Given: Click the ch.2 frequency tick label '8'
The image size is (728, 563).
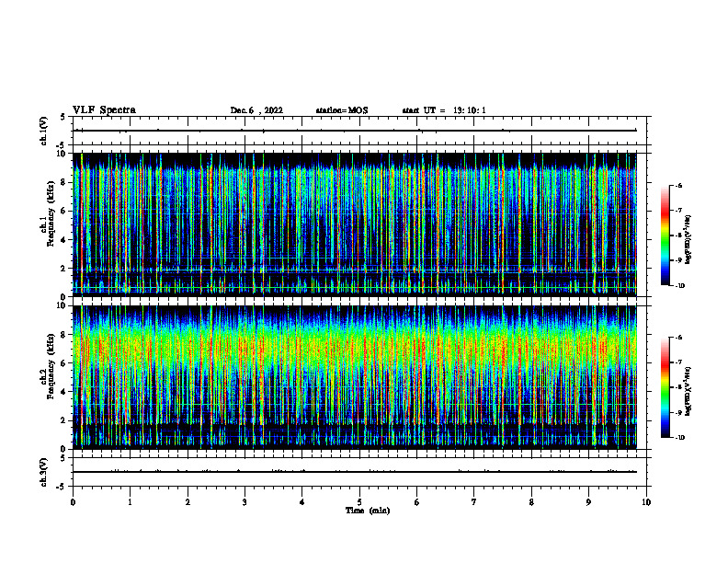Looking at the screenshot, I should tap(63, 335).
